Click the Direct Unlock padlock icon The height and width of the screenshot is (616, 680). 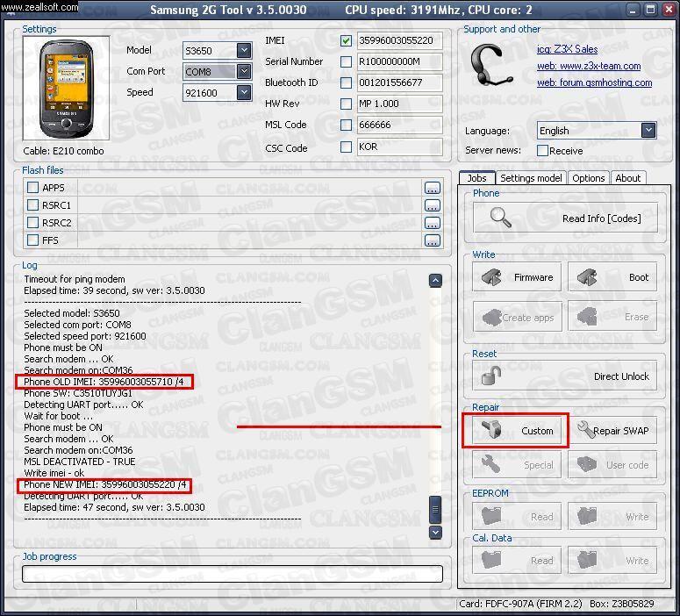point(491,376)
